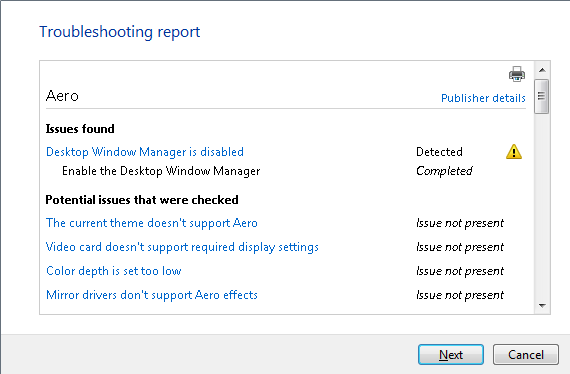570x374 pixels.
Task: Click the scrollbar up arrow
Action: point(542,70)
